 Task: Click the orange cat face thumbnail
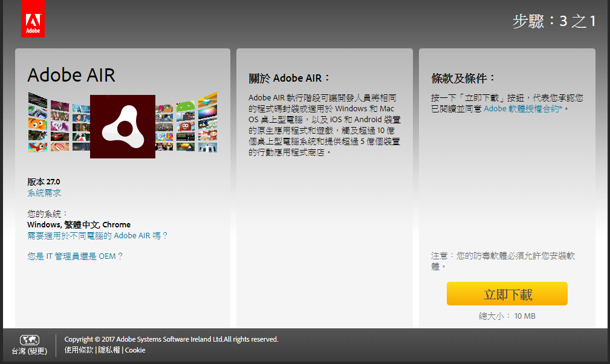point(37,123)
